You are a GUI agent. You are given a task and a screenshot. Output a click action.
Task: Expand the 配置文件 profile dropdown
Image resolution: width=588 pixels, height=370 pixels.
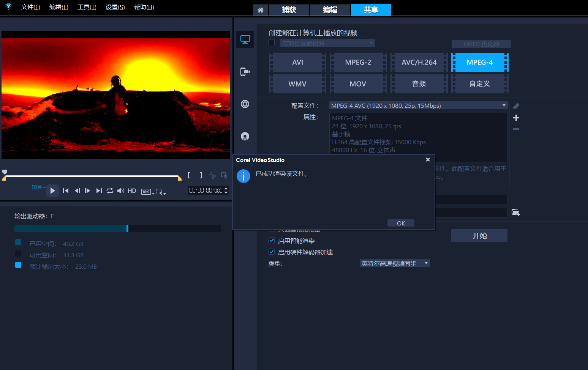click(418, 105)
